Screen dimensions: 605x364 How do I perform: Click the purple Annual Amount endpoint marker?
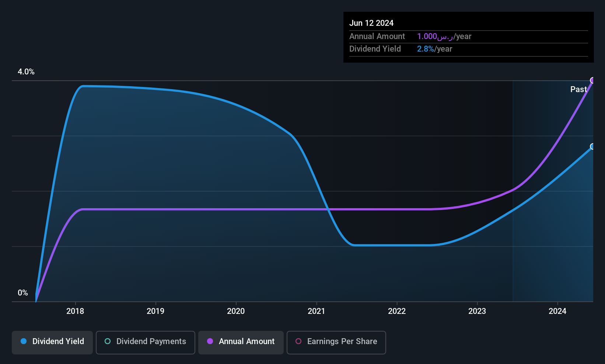click(593, 80)
